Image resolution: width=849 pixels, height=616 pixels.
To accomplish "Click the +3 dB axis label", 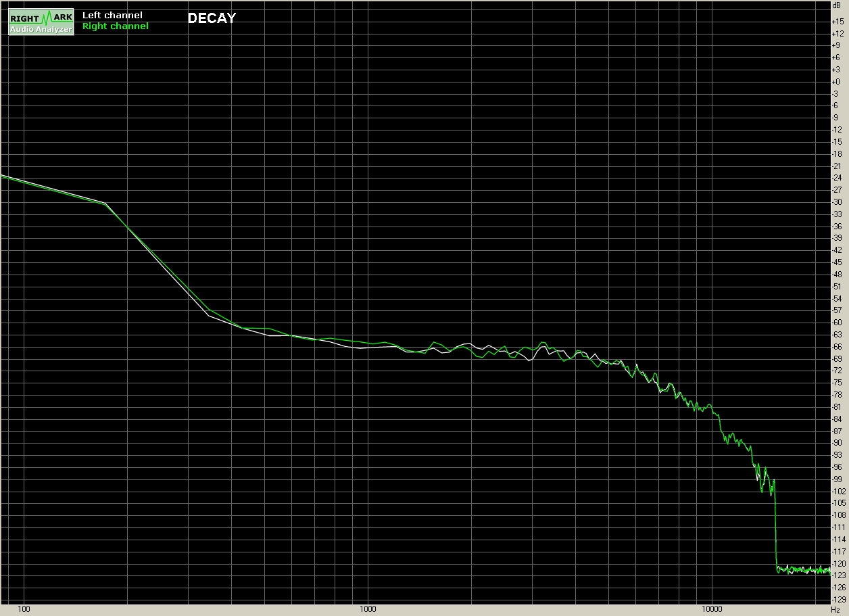I will [x=836, y=70].
